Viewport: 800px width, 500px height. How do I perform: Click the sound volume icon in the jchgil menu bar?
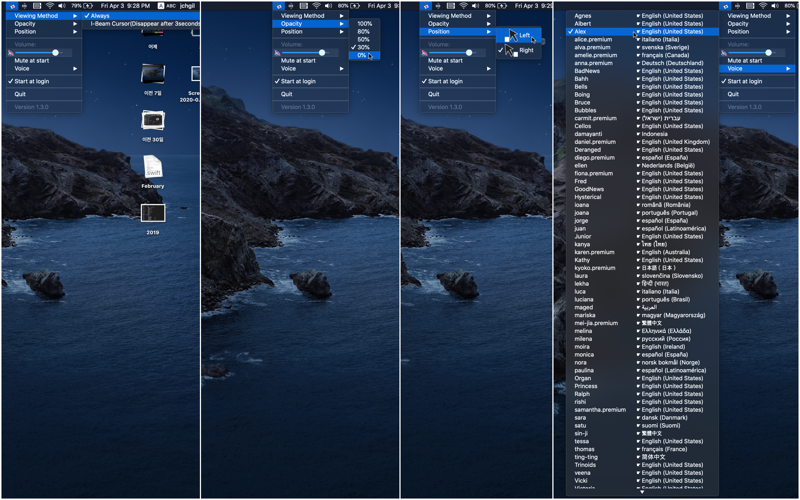62,6
